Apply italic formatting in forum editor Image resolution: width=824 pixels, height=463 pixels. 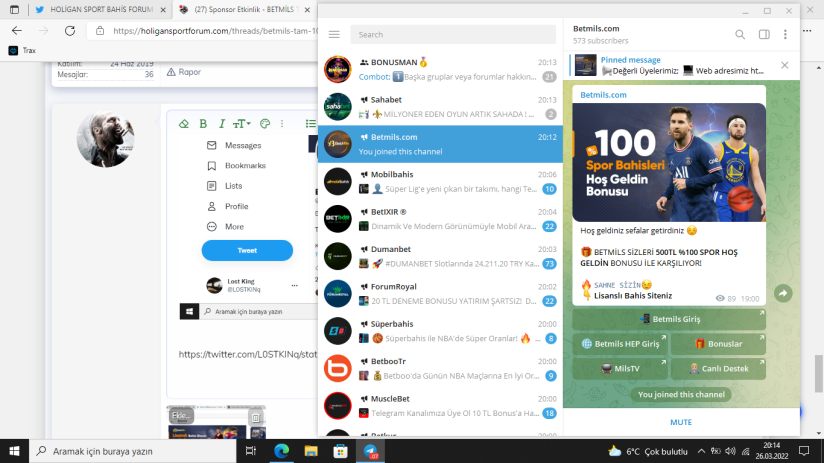coord(221,124)
